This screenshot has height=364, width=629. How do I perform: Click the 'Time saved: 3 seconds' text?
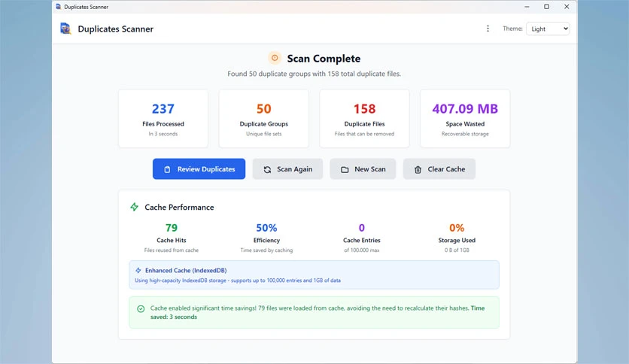318,312
